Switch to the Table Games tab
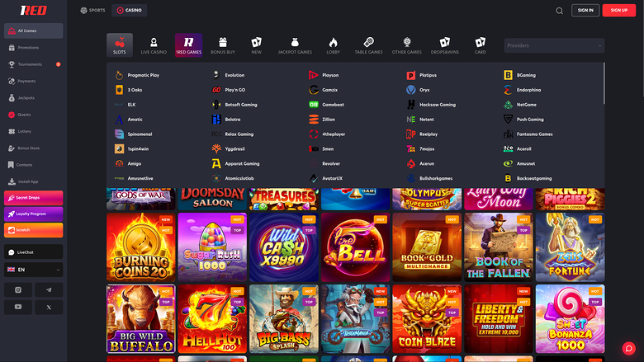644x362 pixels. 369,45
